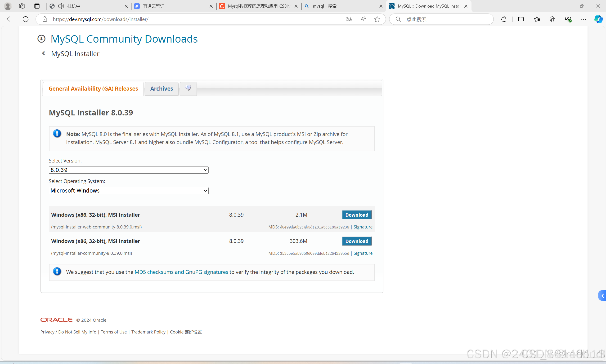Download the 303.6M MSI installer
Screen dimensions: 606x364
(357, 241)
